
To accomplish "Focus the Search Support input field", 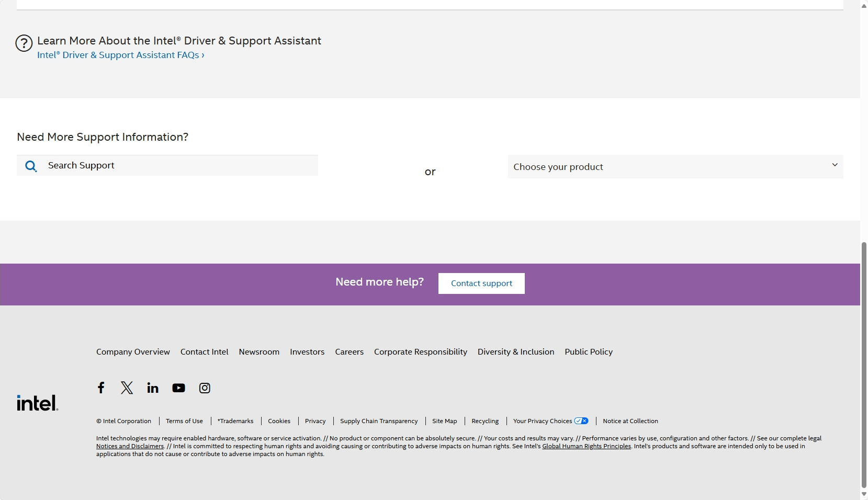I will point(167,165).
